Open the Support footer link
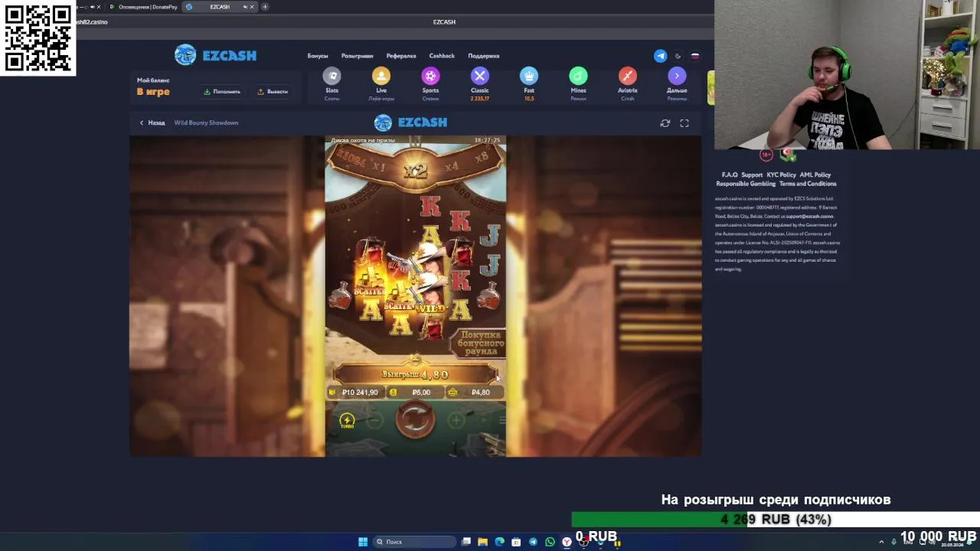This screenshot has height=551, width=980. [x=752, y=174]
